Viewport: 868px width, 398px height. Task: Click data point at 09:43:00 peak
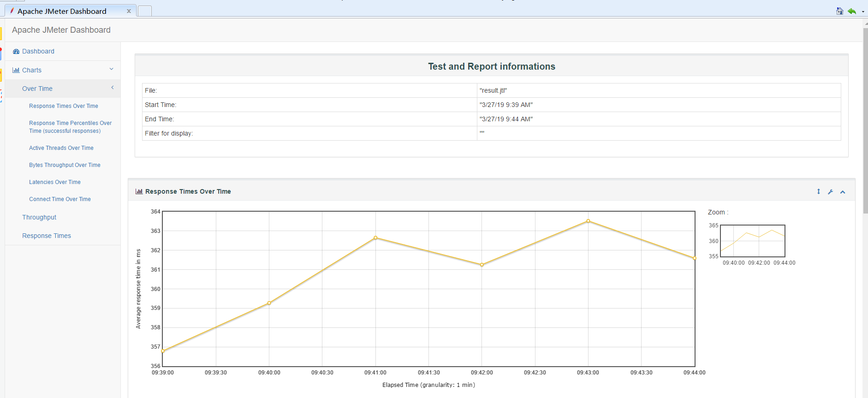coord(588,221)
